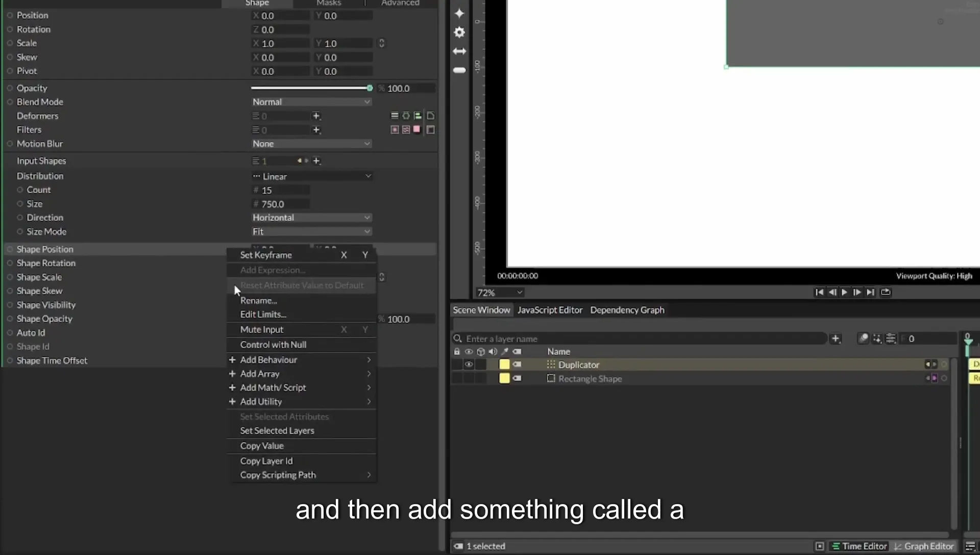Open the Graph Editor button
The image size is (980, 555).
[923, 546]
